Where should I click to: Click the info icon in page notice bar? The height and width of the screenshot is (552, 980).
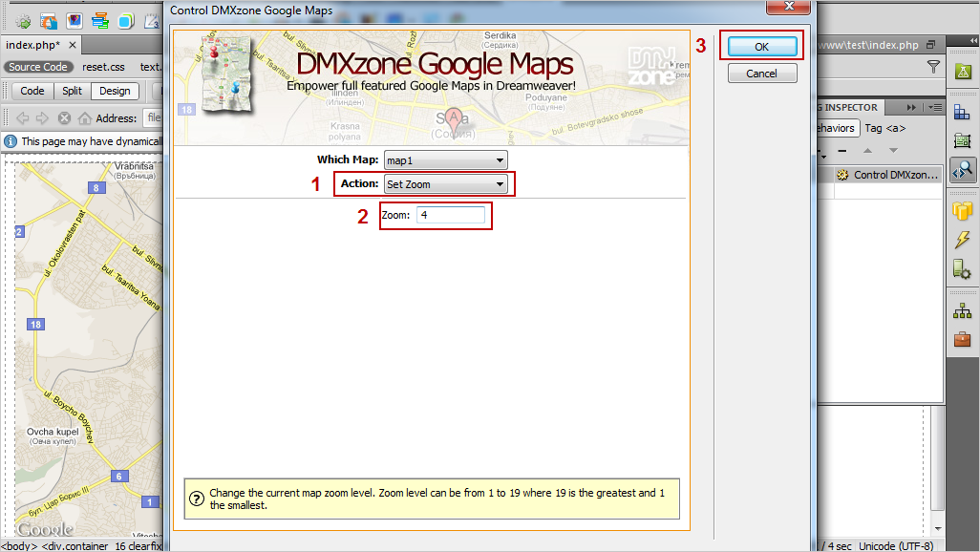point(11,141)
